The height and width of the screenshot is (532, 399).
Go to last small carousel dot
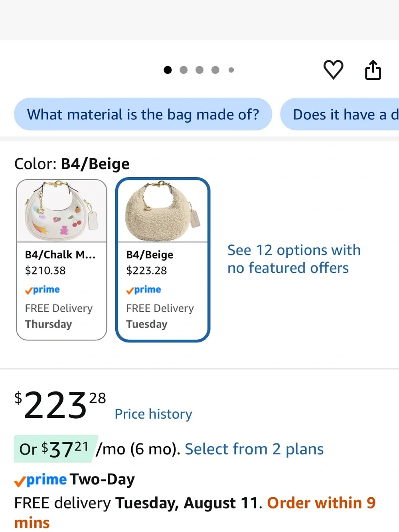[231, 70]
